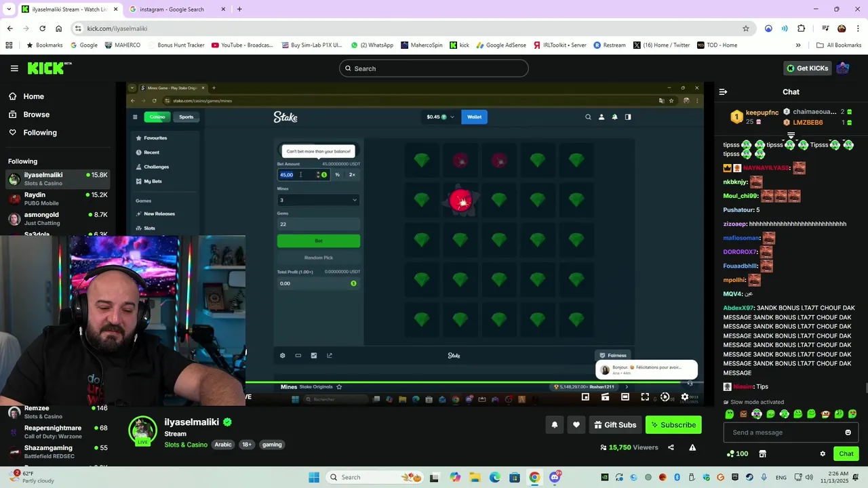Open mini-player picture-in-picture icon
Viewport: 868px width, 488px height.
pos(585,397)
